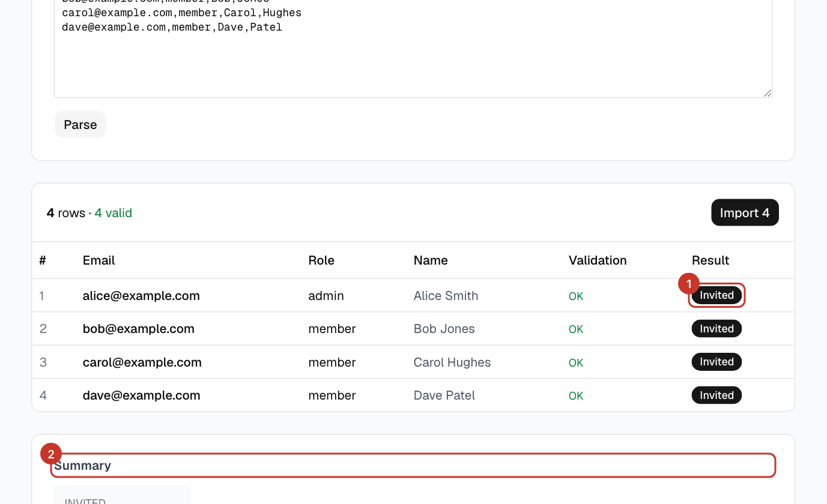
Task: Click the OK validation for alice@example.com
Action: pyautogui.click(x=576, y=296)
